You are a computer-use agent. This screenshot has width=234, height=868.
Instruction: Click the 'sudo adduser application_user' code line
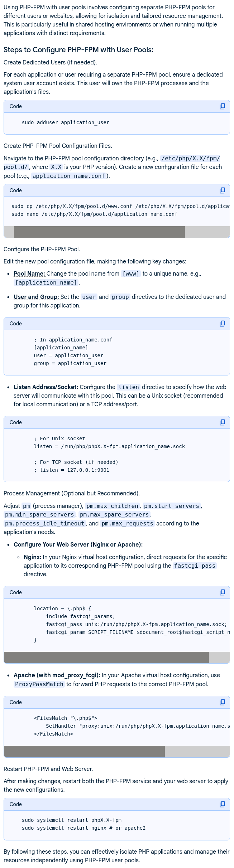click(x=66, y=122)
